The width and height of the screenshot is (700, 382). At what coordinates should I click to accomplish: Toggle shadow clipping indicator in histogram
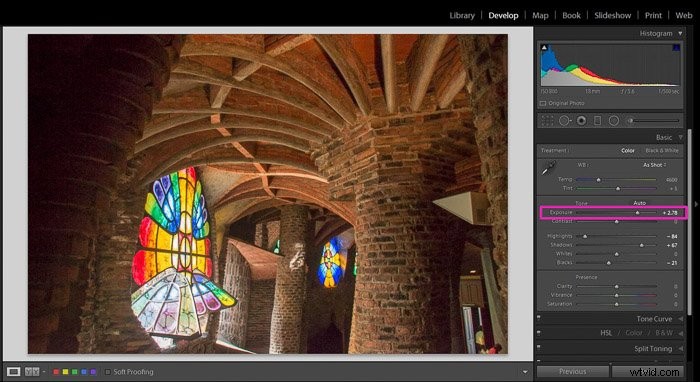(544, 47)
